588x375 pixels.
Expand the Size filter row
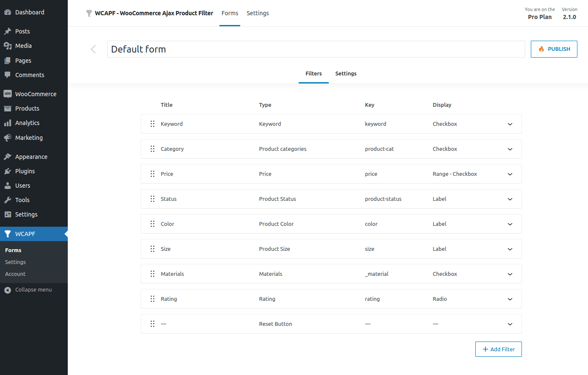click(510, 249)
